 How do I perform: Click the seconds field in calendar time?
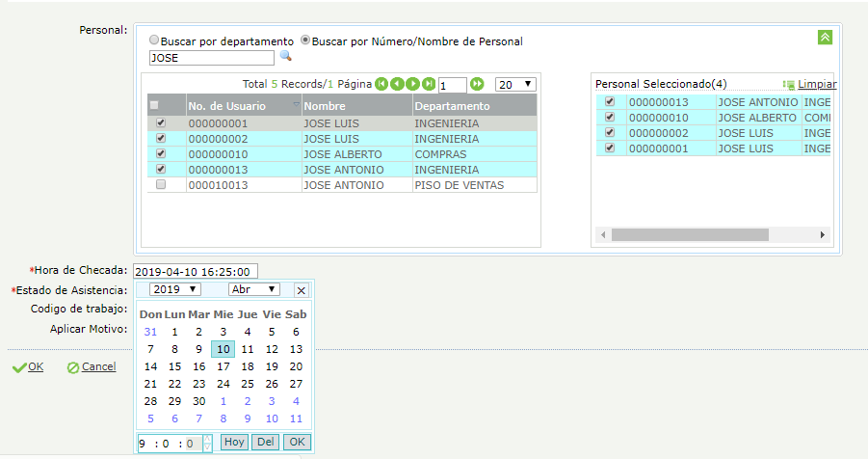(191, 444)
